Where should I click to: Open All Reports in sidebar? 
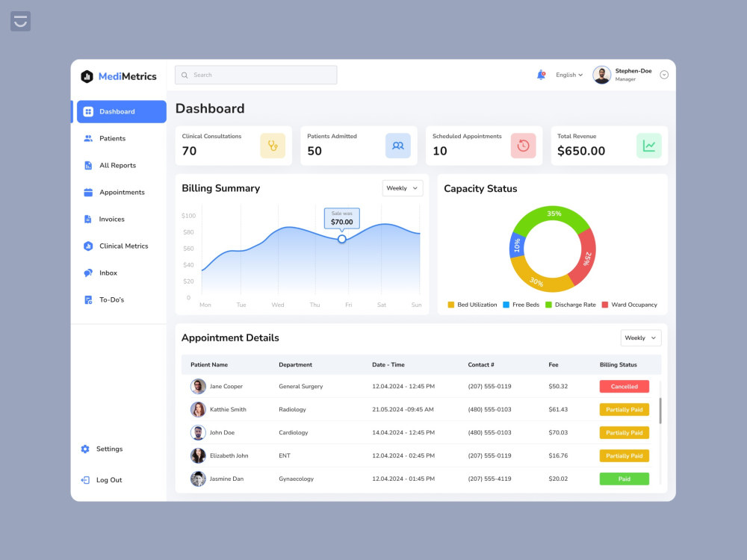point(118,165)
